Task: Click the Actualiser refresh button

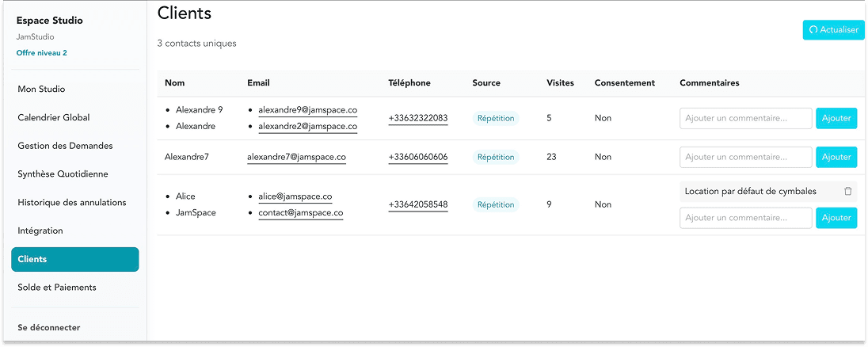Action: click(x=833, y=30)
